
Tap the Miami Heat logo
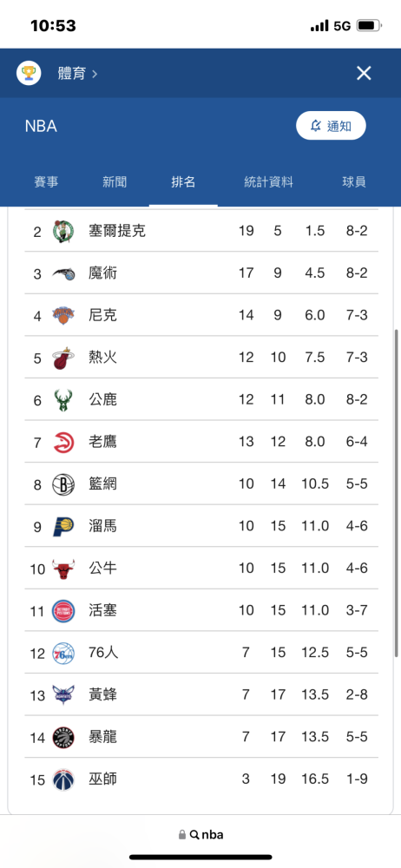click(x=63, y=358)
